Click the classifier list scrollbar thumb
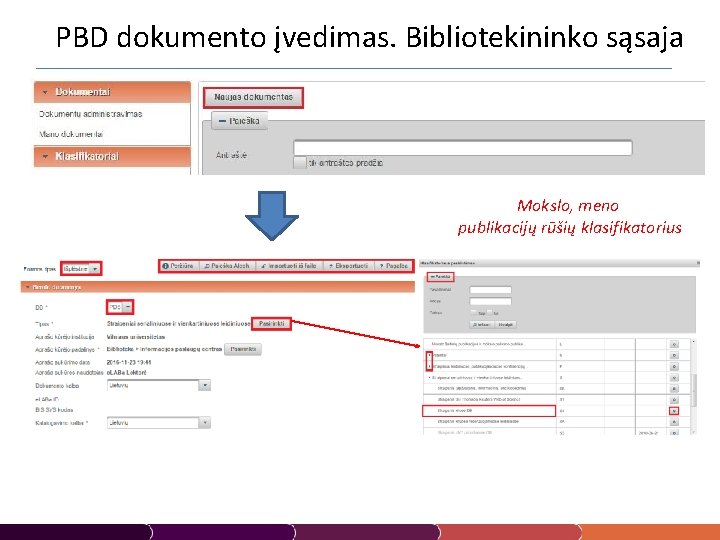 [694, 390]
